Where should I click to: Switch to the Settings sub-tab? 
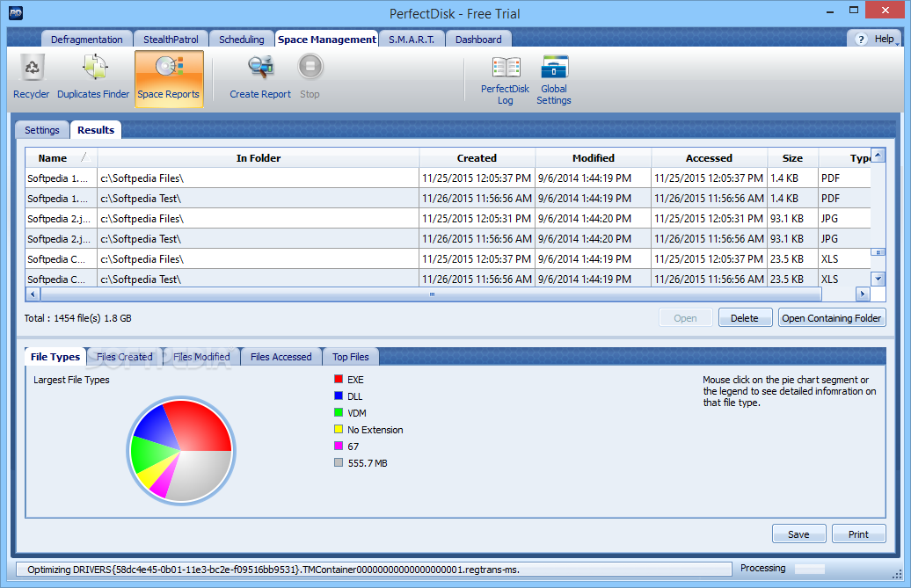pyautogui.click(x=42, y=130)
